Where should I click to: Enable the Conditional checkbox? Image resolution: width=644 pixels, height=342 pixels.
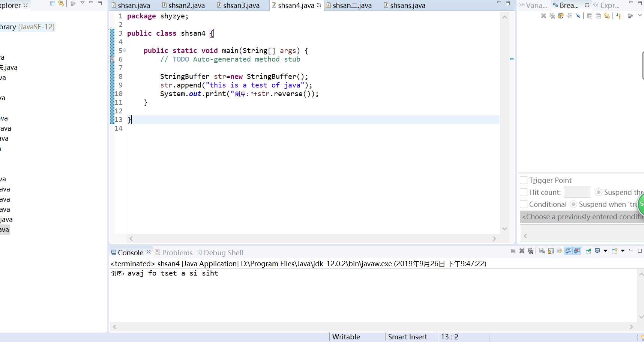point(524,204)
